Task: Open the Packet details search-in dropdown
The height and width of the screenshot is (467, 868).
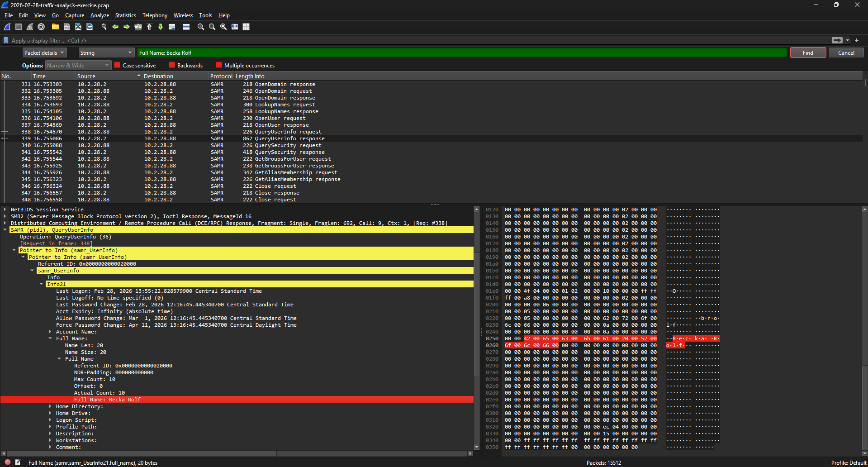Action: [x=44, y=53]
